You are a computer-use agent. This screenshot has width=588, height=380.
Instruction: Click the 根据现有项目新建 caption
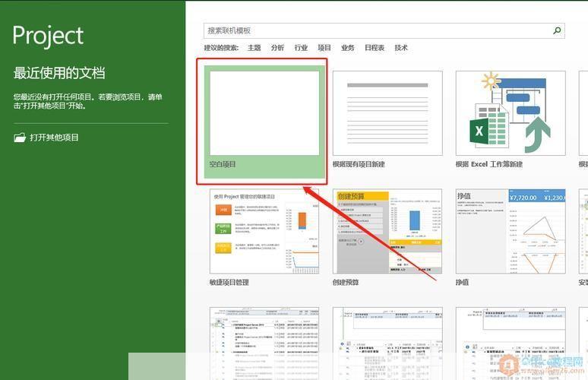(359, 164)
